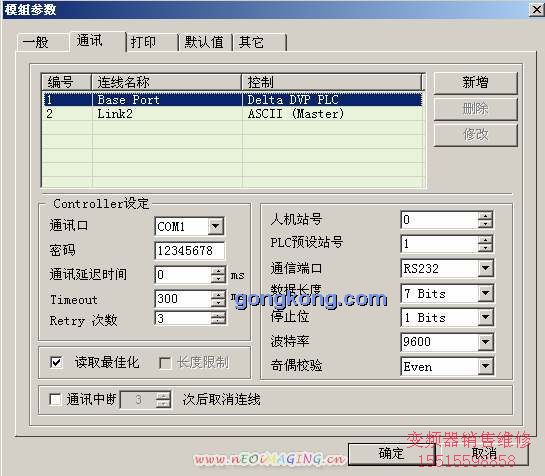Viewport: 545px width, 476px height.
Task: Confirm with the 确定 button
Action: pos(391,453)
